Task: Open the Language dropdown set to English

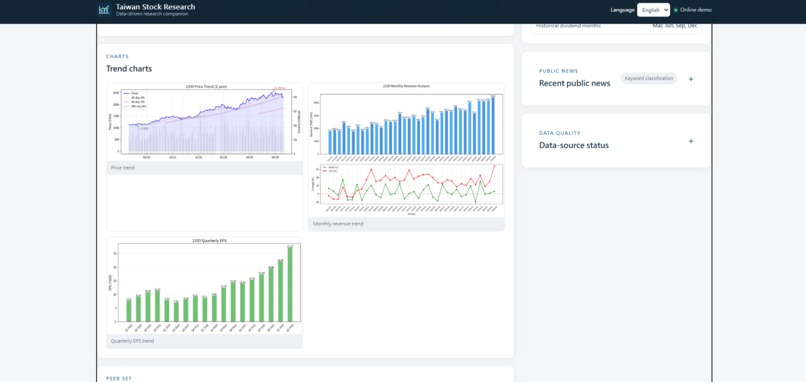Action: (x=653, y=10)
